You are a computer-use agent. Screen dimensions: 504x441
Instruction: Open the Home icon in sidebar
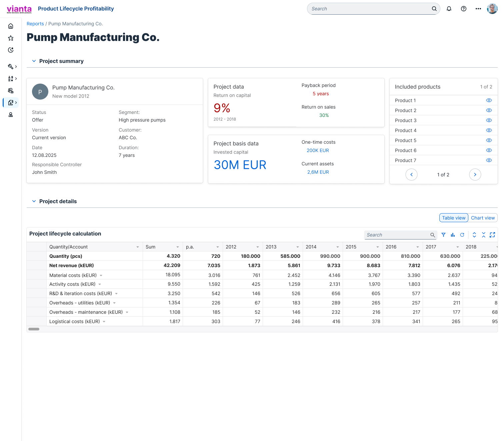pyautogui.click(x=11, y=26)
